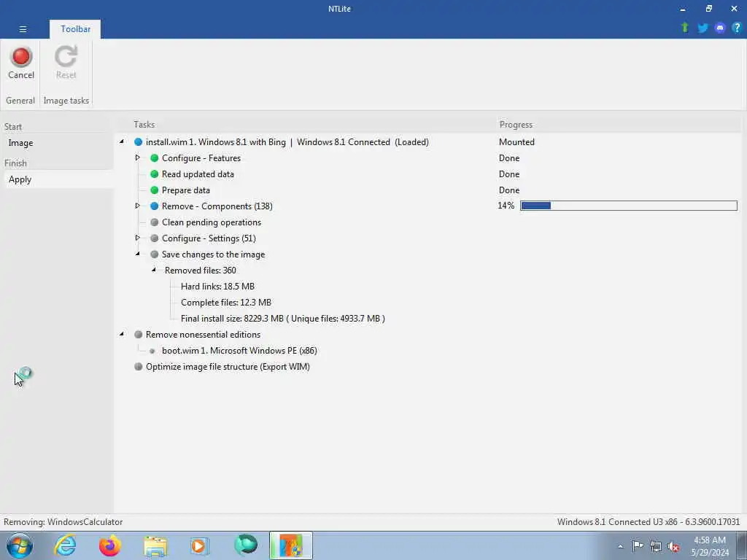Click gray dot beside Configure - Settings

[x=155, y=238]
